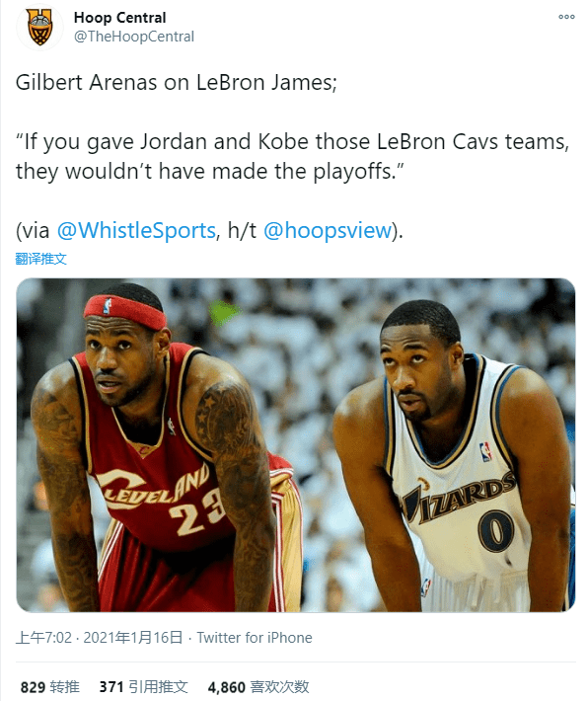The width and height of the screenshot is (588, 701).
Task: Click the quoted Jordan and Kobe sentence
Action: [293, 156]
